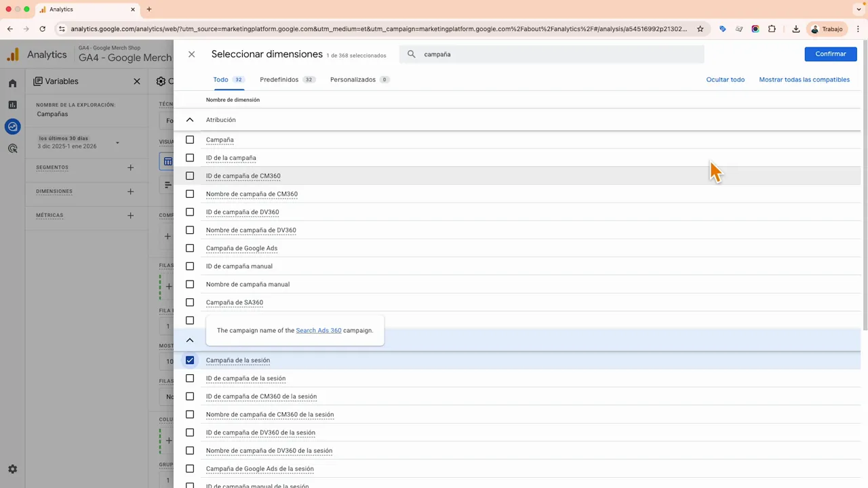Screen dimensions: 868x488
Task: Open the Reports icon in the sidebar
Action: tap(12, 105)
